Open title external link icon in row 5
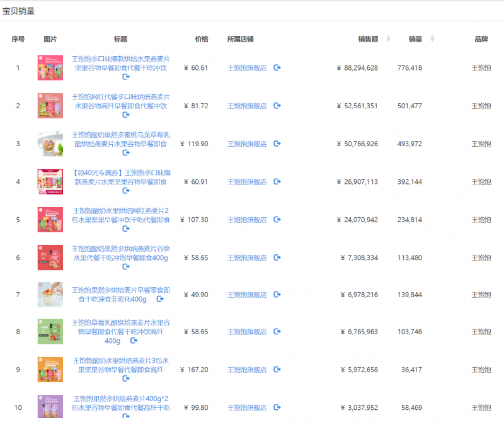This screenshot has height=425, width=504. coord(126,229)
